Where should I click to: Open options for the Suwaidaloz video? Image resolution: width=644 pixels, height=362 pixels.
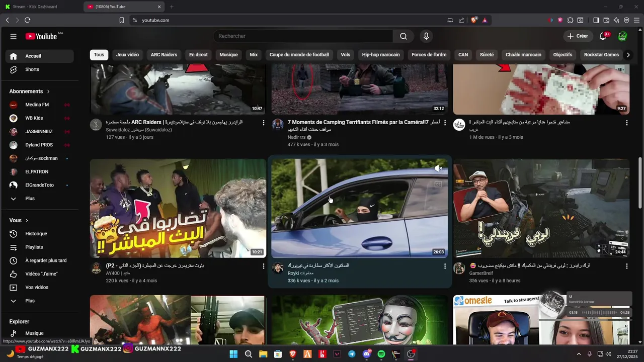[x=263, y=123]
